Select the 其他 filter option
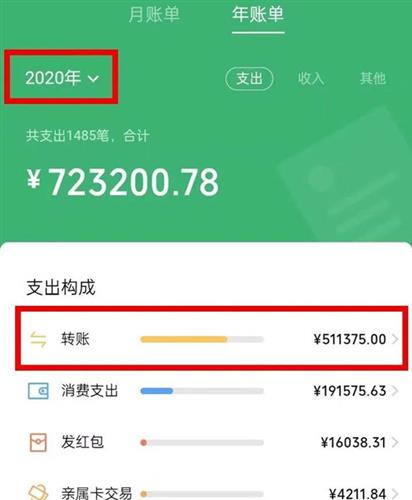The height and width of the screenshot is (500, 412). [x=373, y=79]
